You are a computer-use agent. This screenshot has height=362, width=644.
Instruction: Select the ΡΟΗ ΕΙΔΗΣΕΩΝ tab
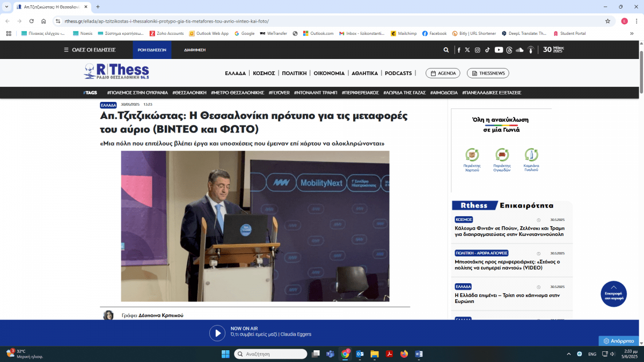click(152, 50)
